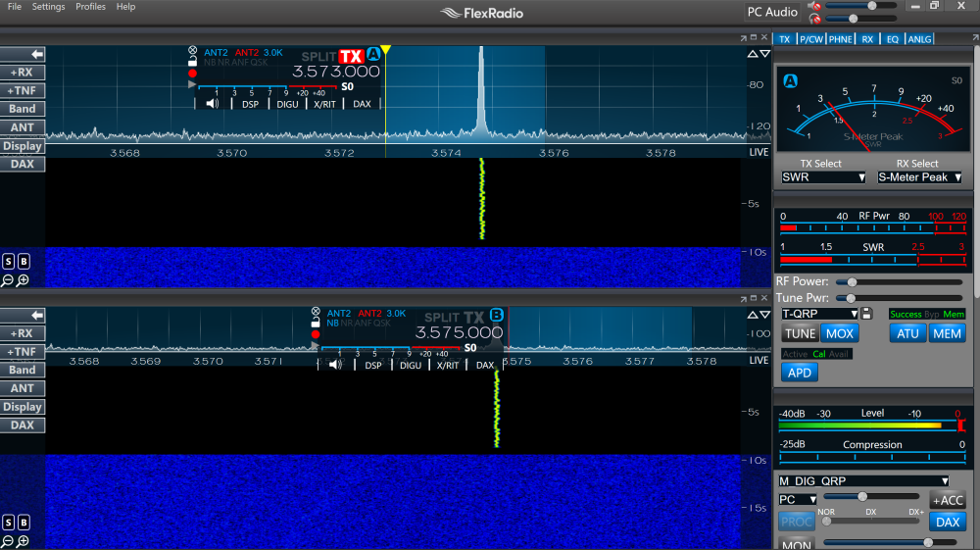Click ATU button

pyautogui.click(x=907, y=333)
